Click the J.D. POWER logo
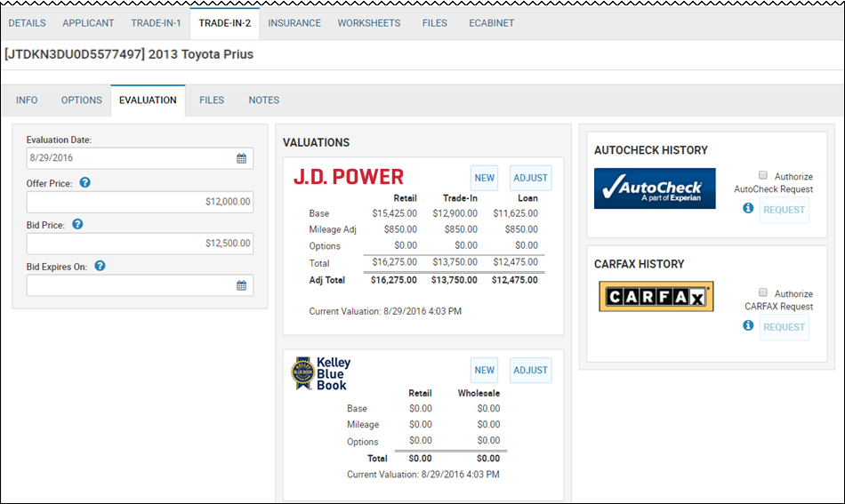The height and width of the screenshot is (504, 845). [348, 177]
